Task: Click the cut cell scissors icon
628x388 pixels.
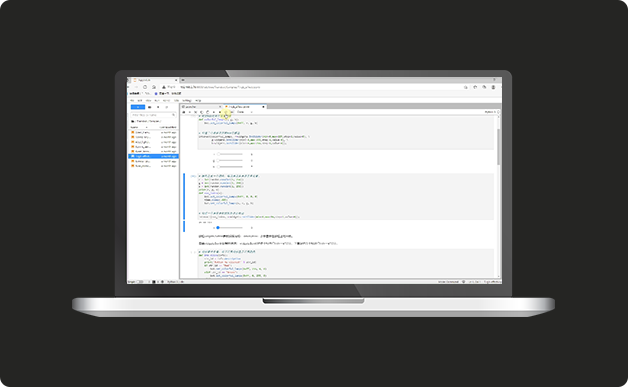Action: pyautogui.click(x=195, y=112)
